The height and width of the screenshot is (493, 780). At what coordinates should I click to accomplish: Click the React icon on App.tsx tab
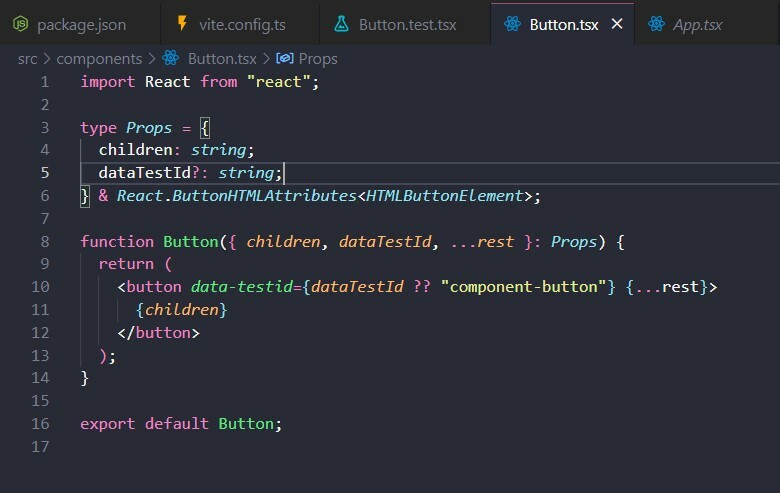pyautogui.click(x=656, y=23)
